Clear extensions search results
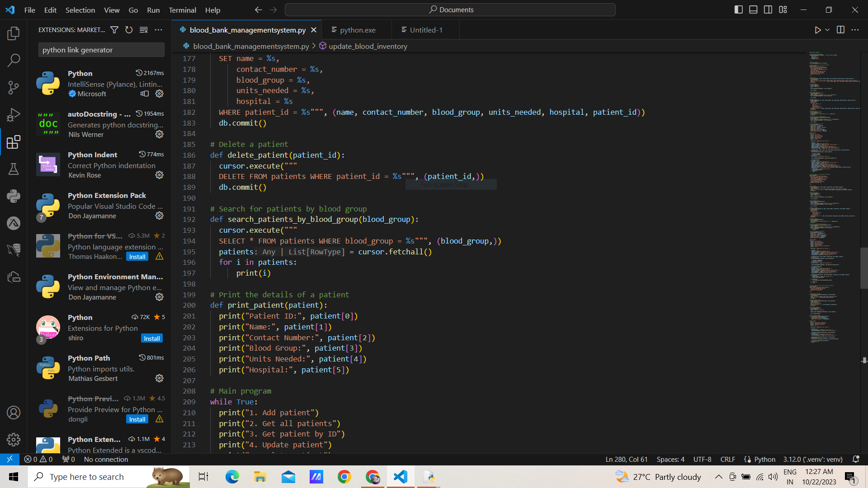868x488 pixels. [x=144, y=30]
